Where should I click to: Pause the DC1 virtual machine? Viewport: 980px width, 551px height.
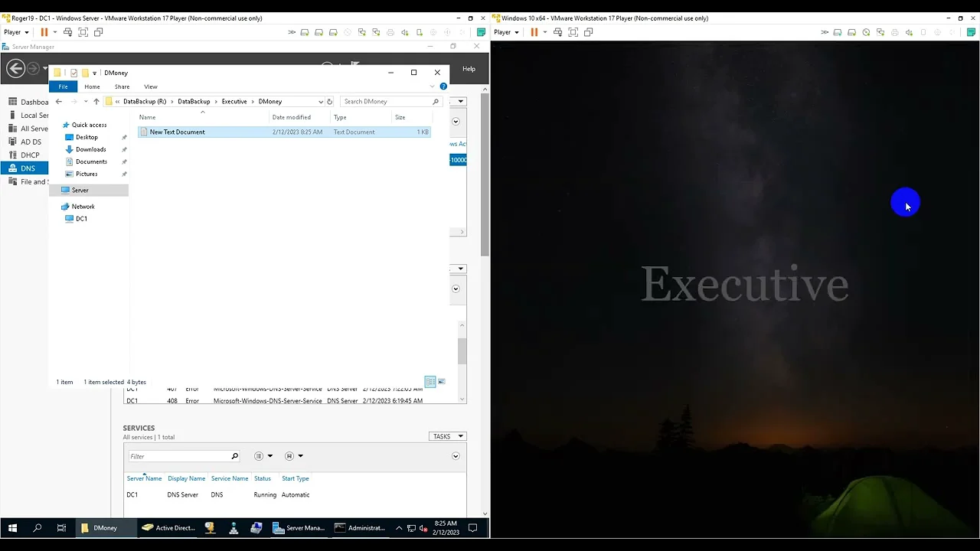pyautogui.click(x=44, y=32)
